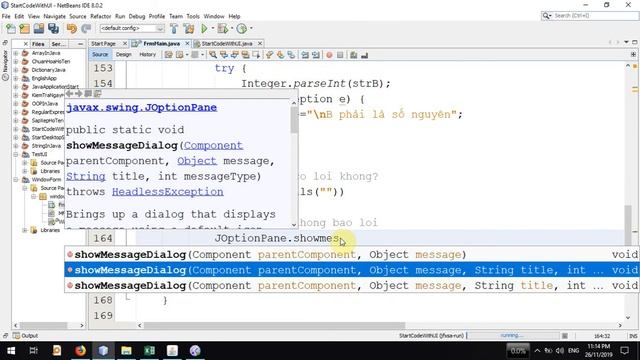The image size is (640, 360).
Task: Click the Profile Project icon
Action: point(242,29)
